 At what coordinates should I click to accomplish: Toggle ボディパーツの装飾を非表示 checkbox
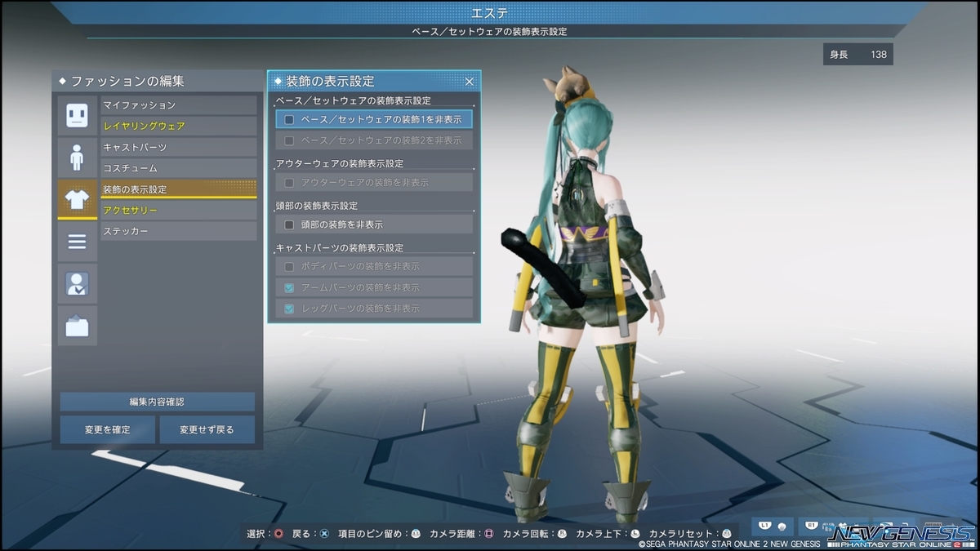click(289, 266)
